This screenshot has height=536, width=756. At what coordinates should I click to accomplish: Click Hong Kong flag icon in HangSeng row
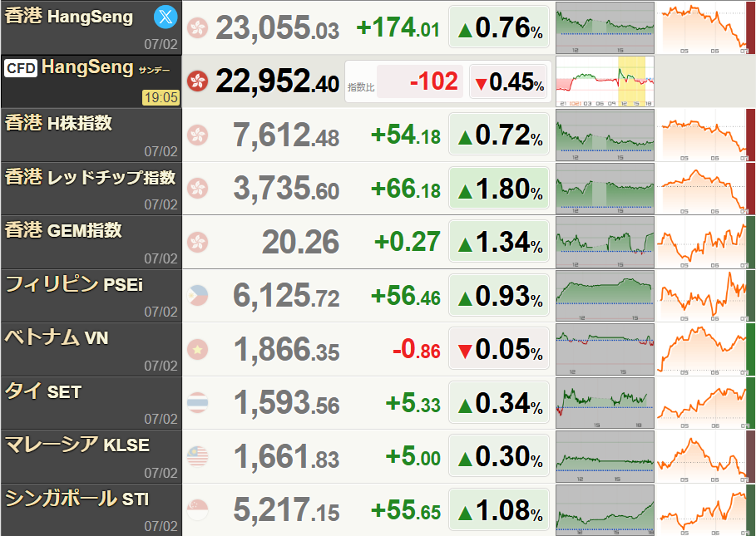[198, 27]
